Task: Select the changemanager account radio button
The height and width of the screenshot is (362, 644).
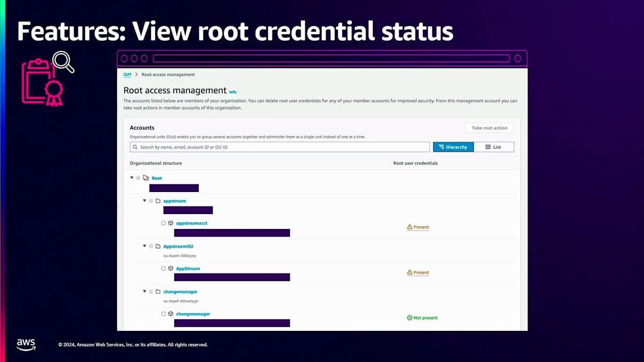Action: click(x=164, y=314)
